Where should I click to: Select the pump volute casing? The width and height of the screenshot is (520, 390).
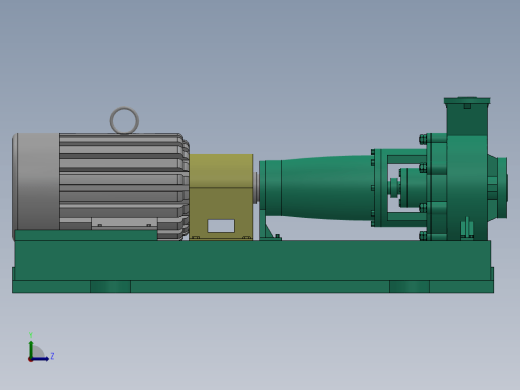(467, 187)
